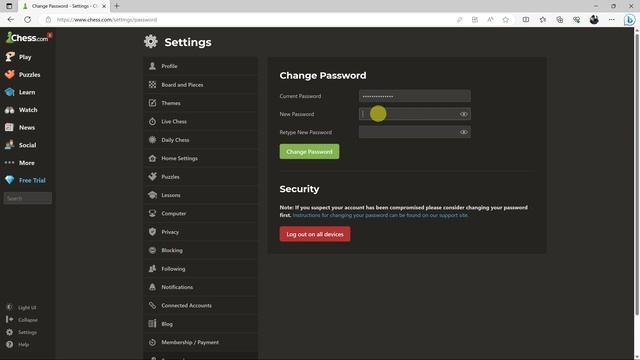Open browser split screen icon
This screenshot has height=360, width=640.
526,20
